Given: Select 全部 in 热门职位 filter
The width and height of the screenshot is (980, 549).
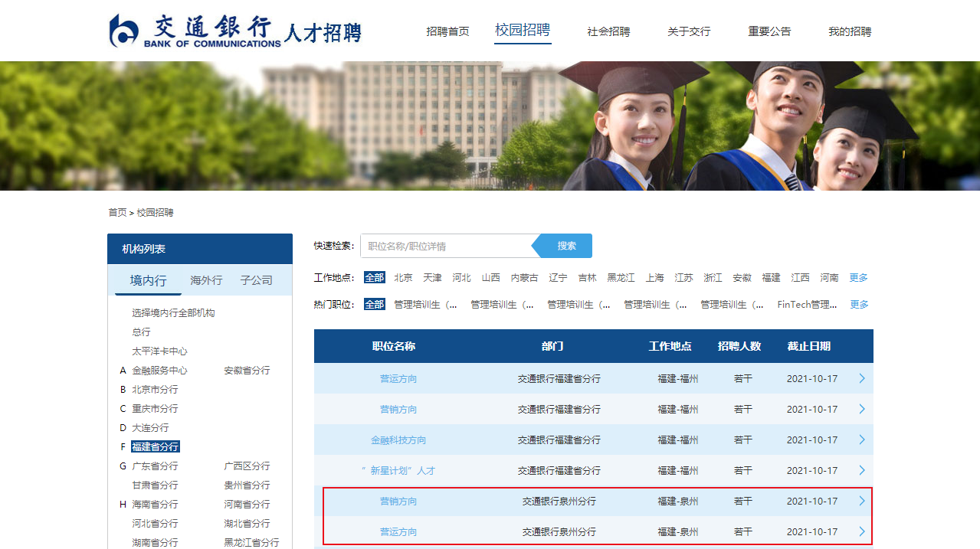Looking at the screenshot, I should (375, 304).
